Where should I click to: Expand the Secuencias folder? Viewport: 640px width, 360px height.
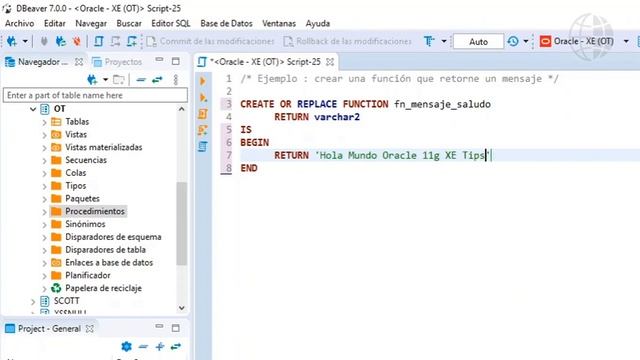tap(44, 160)
